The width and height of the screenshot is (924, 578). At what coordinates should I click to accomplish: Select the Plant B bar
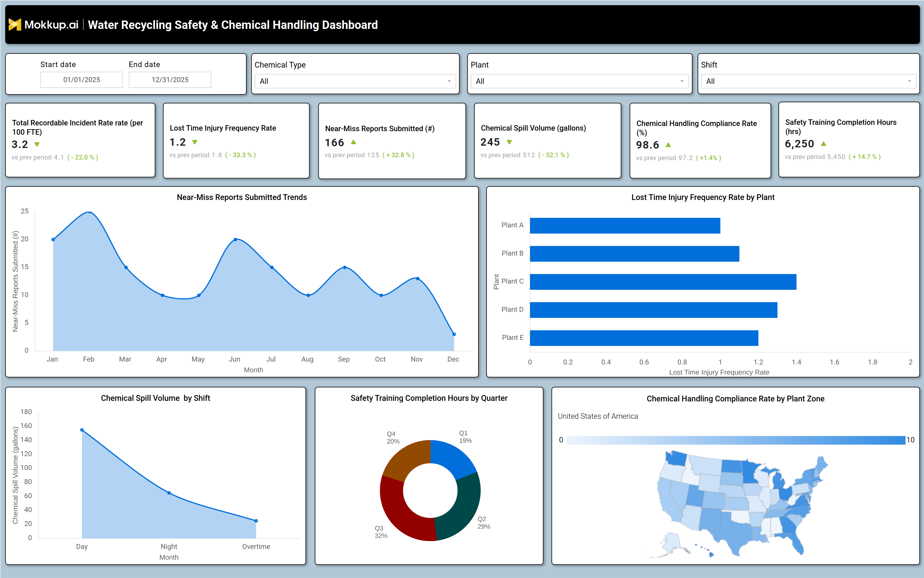[x=634, y=254]
